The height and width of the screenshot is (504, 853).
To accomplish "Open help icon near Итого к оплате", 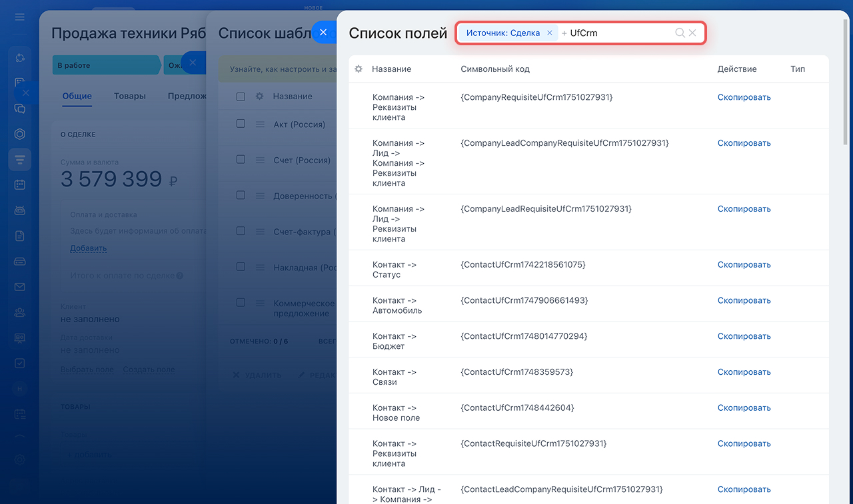I will click(x=180, y=276).
